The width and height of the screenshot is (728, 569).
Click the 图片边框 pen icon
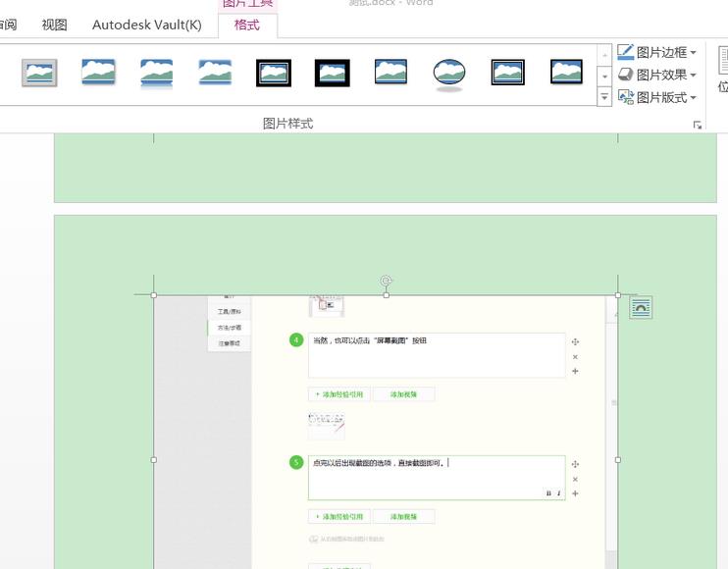pyautogui.click(x=625, y=52)
